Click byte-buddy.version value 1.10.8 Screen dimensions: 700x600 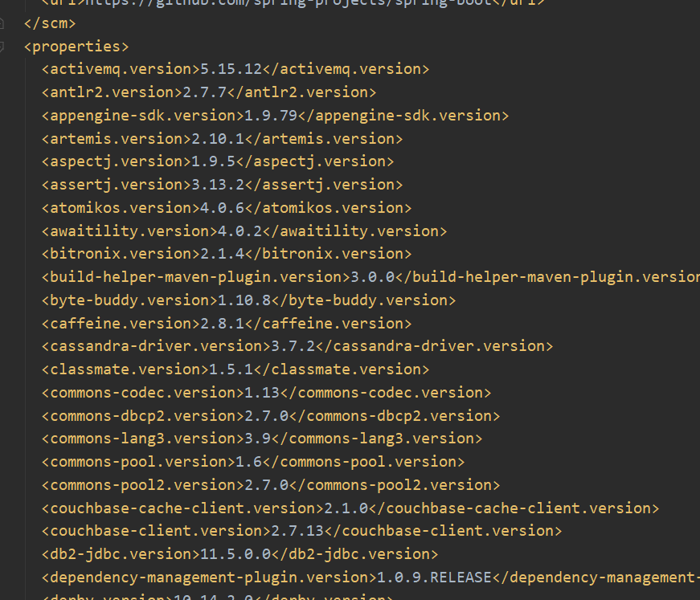(x=244, y=300)
